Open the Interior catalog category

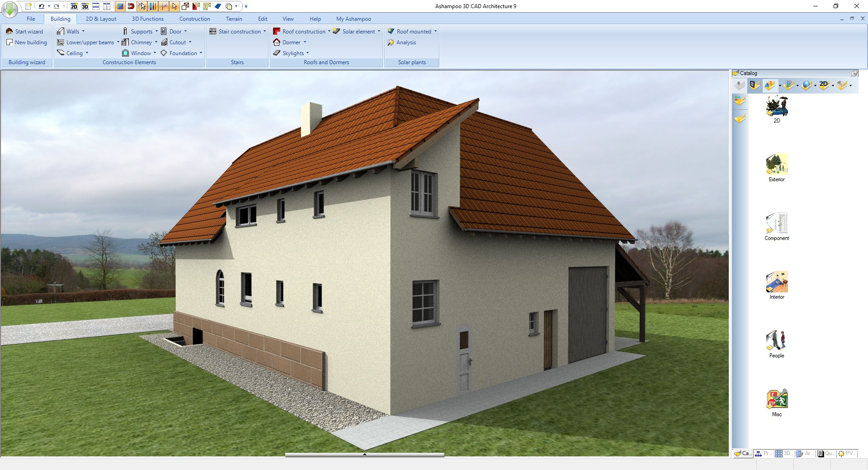click(777, 285)
